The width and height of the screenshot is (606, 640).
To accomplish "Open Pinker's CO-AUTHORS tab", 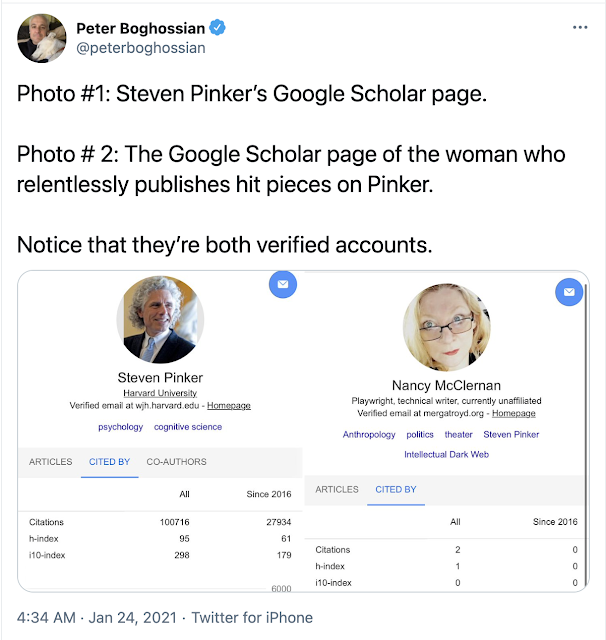I will point(176,462).
